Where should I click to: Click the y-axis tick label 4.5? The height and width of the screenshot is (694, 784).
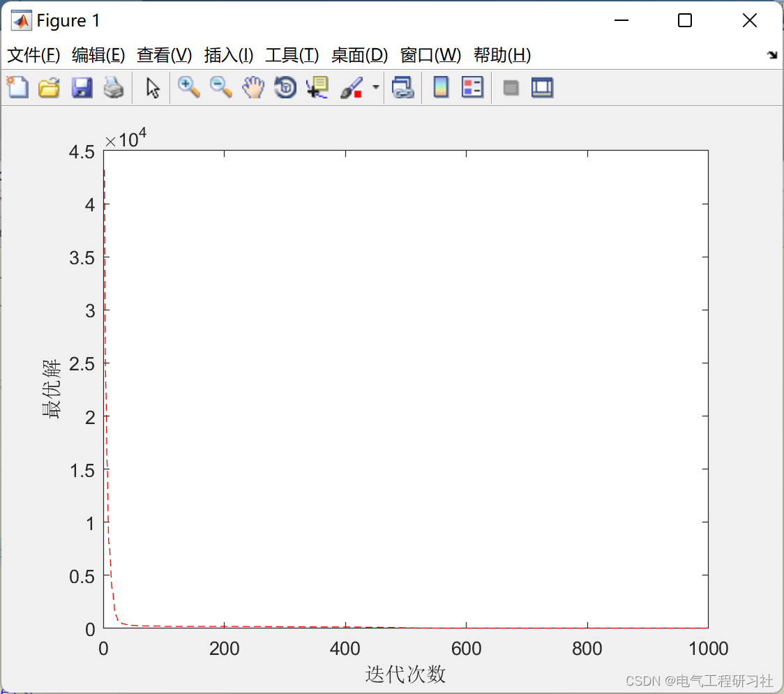click(x=82, y=151)
